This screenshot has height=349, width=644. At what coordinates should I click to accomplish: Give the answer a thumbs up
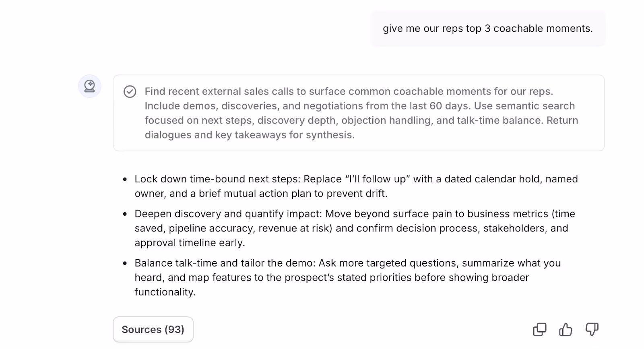566,329
